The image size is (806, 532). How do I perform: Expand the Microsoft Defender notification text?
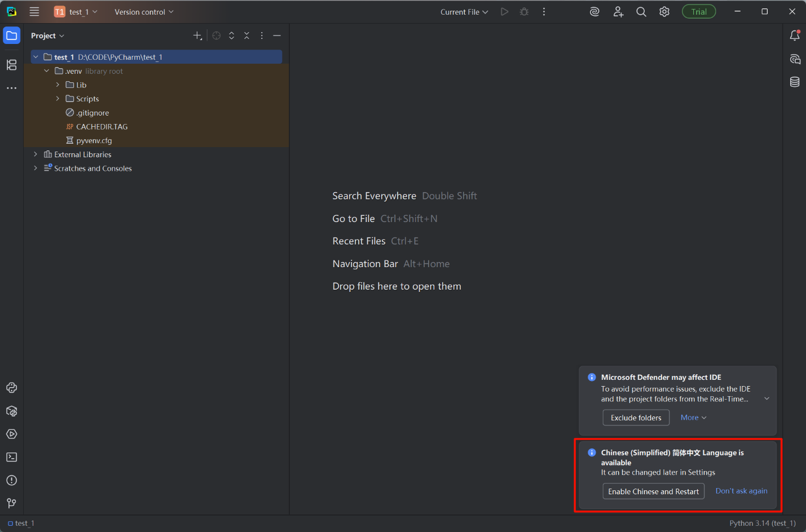tap(767, 398)
